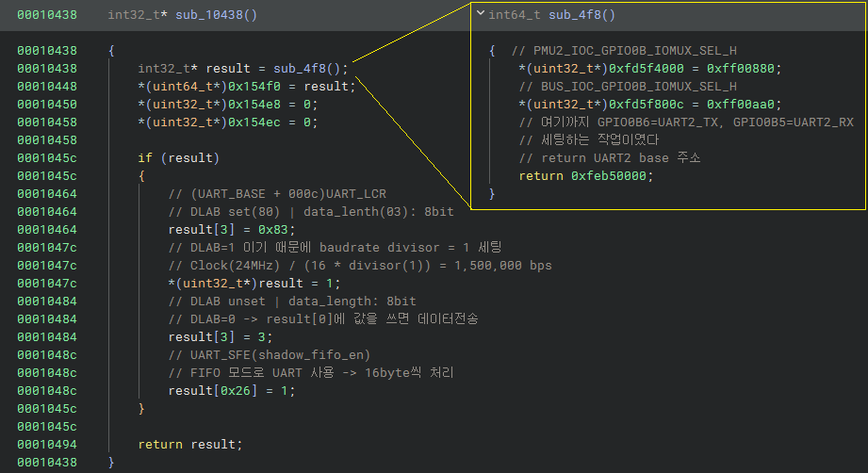868x473 pixels.
Task: Click the UART_SFE(shadow_fifo_en) comment
Action: [269, 354]
